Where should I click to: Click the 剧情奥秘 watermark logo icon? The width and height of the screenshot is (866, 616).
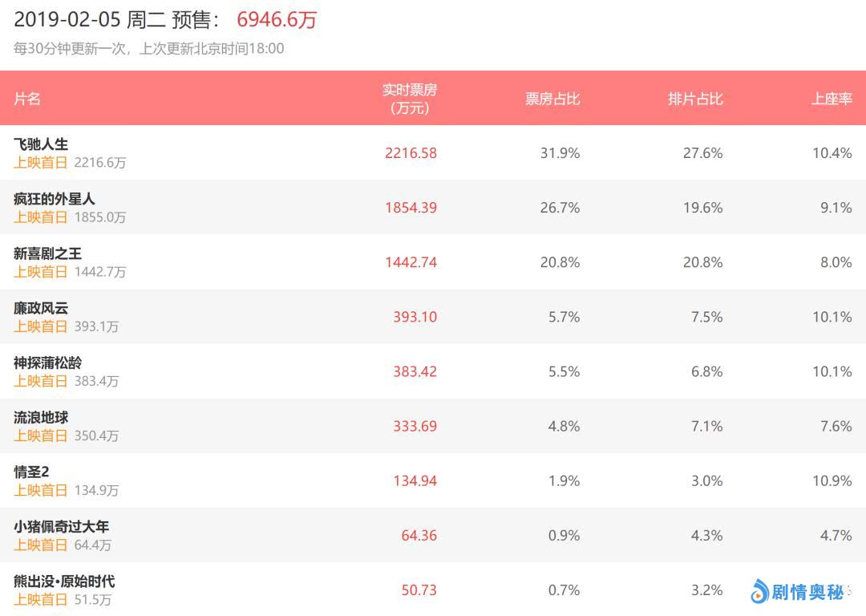759,592
